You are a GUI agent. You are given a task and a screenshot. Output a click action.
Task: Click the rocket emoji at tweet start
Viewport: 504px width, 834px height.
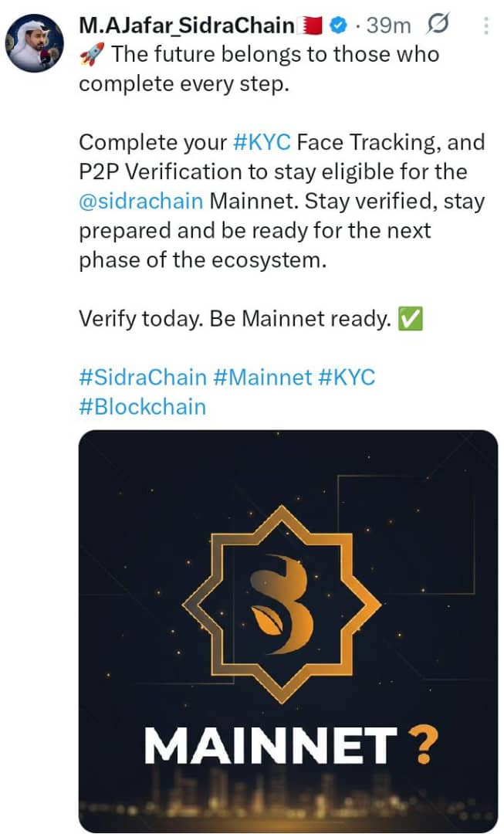click(92, 54)
